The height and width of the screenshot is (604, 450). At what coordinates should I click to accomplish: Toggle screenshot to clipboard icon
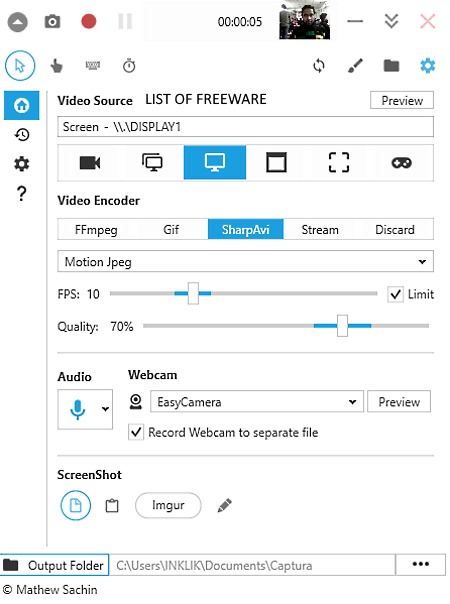click(112, 505)
